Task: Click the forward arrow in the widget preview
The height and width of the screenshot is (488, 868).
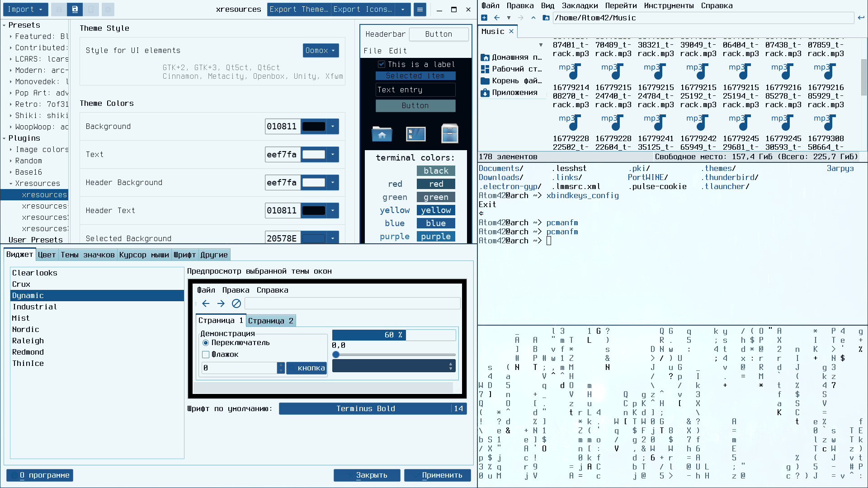Action: (221, 303)
